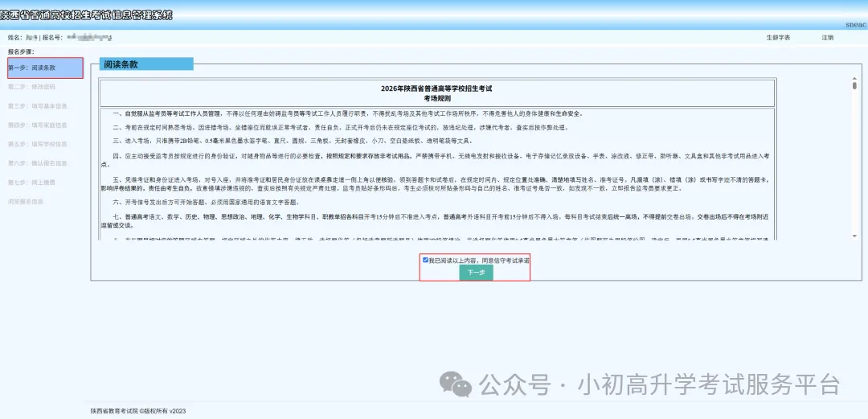This screenshot has height=419, width=868.
Task: Click the scrollbar down arrow
Action: point(854,236)
